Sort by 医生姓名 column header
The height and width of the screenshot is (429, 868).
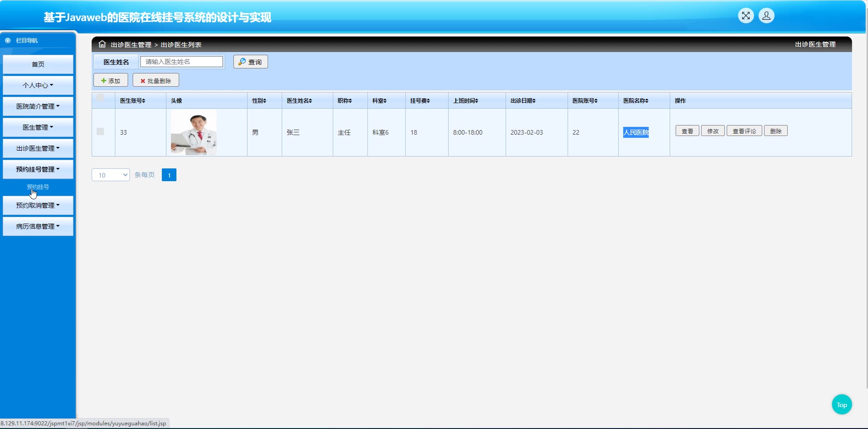point(300,101)
